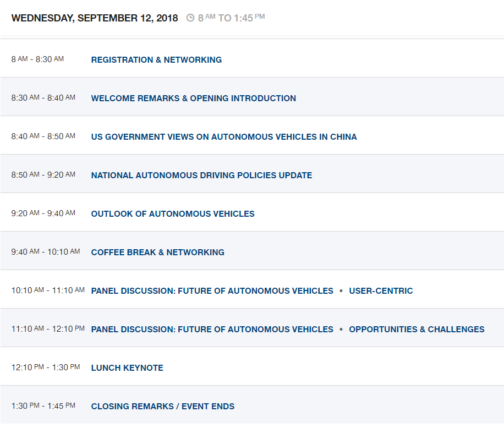Open National Autonomous Driving Policies Update

(x=201, y=175)
